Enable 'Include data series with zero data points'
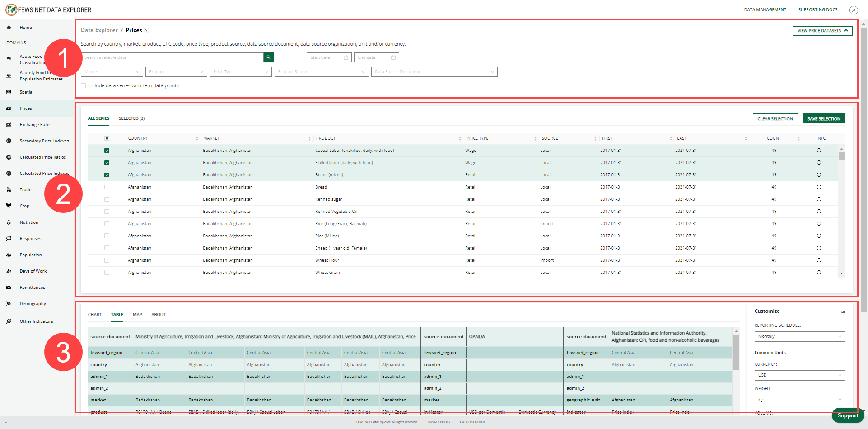 point(83,85)
